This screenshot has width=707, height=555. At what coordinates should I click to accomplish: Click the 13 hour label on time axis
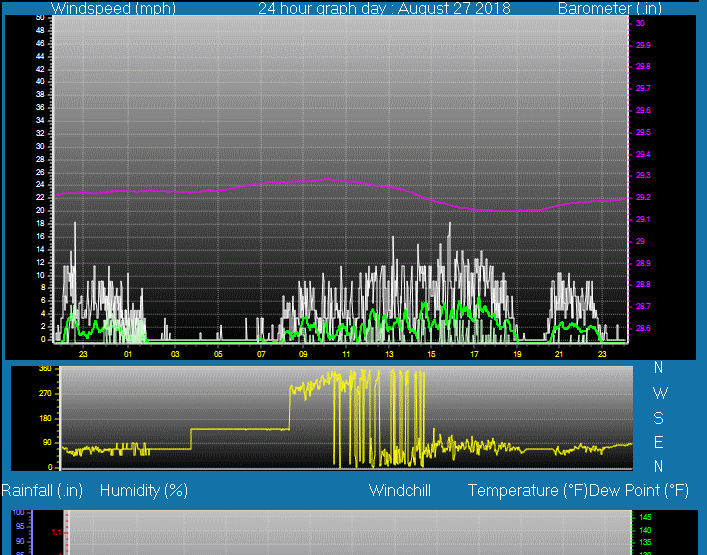click(x=390, y=354)
